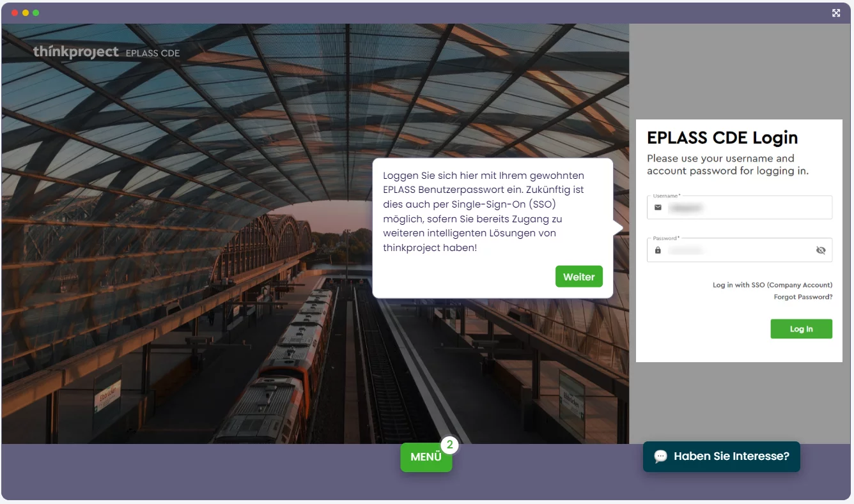Open the Log in with SSO link
Screen dimensions: 854x504
[x=772, y=285]
